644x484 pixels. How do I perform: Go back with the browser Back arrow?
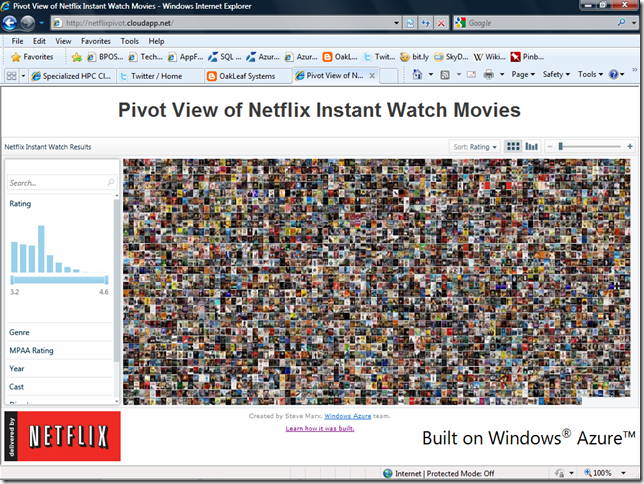click(x=10, y=23)
